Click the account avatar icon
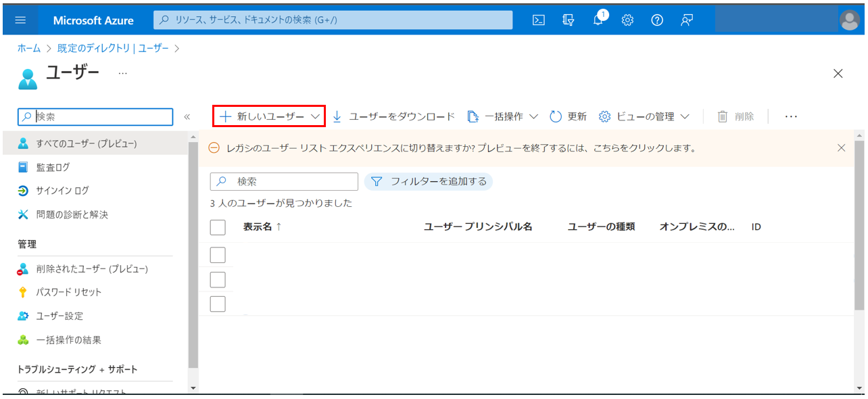The width and height of the screenshot is (868, 399). pos(850,20)
